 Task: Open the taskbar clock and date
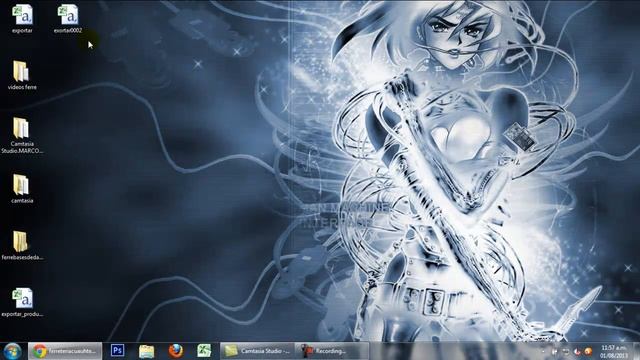tap(613, 351)
